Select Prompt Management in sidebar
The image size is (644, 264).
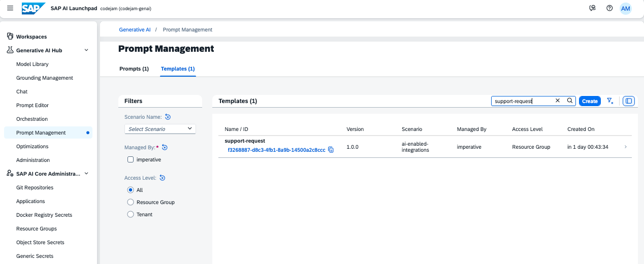click(48, 133)
